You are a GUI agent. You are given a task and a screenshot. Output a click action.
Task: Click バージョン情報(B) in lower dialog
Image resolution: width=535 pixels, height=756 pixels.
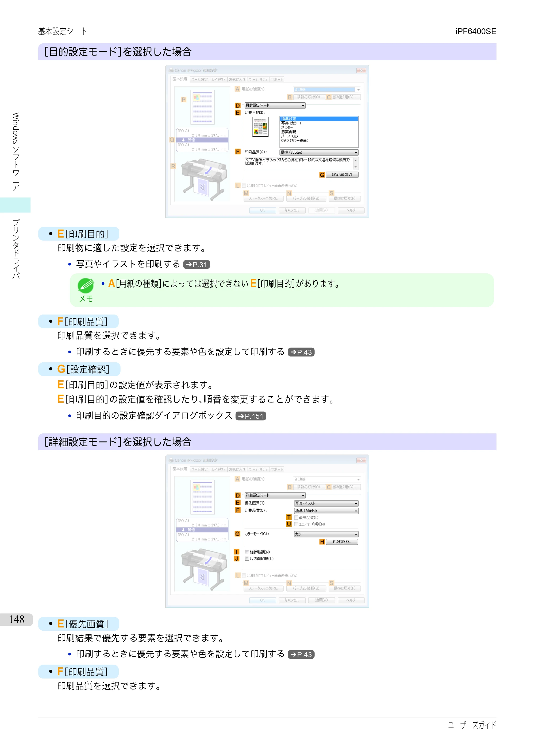306,588
